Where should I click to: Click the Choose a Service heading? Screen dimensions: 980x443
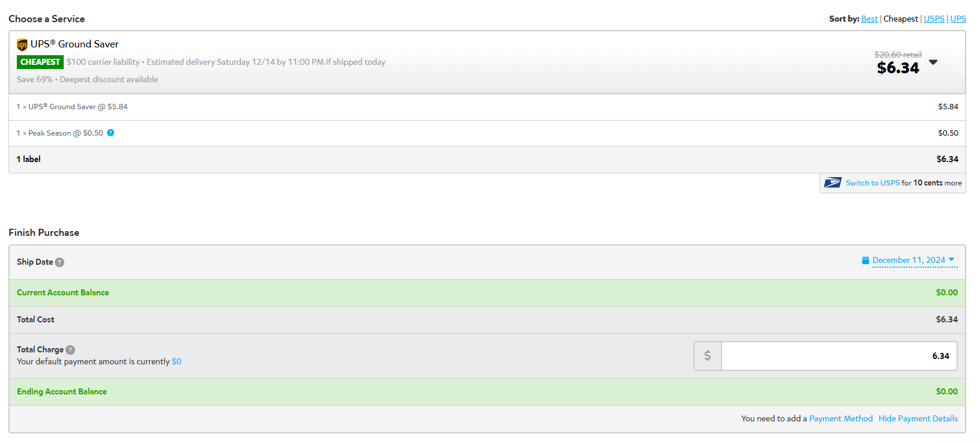47,19
